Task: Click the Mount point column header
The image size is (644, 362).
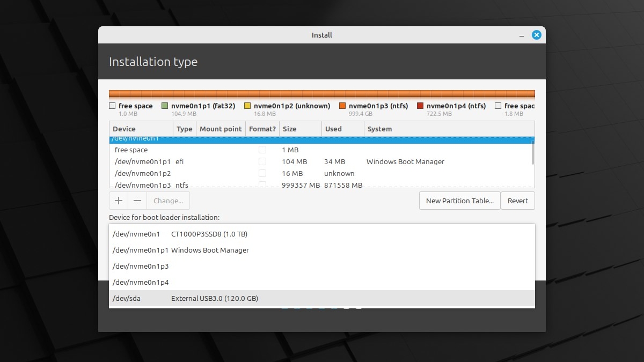Action: coord(220,129)
